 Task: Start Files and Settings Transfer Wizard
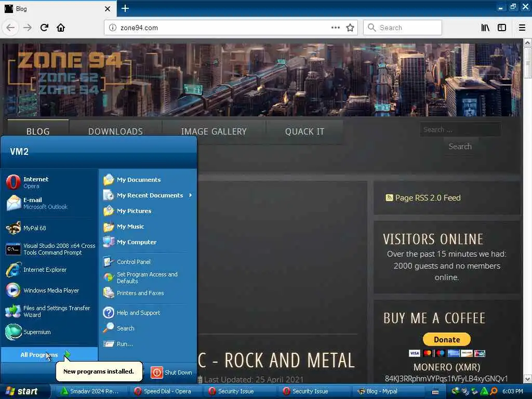click(x=49, y=311)
